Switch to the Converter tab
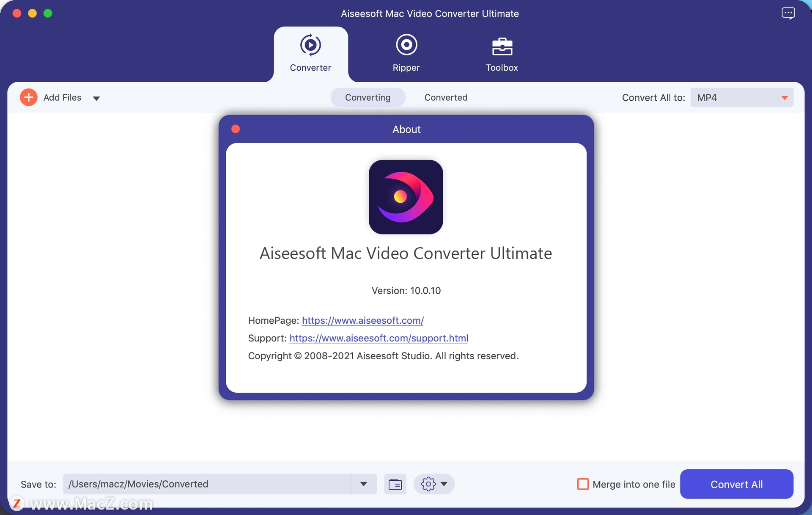 [x=311, y=54]
